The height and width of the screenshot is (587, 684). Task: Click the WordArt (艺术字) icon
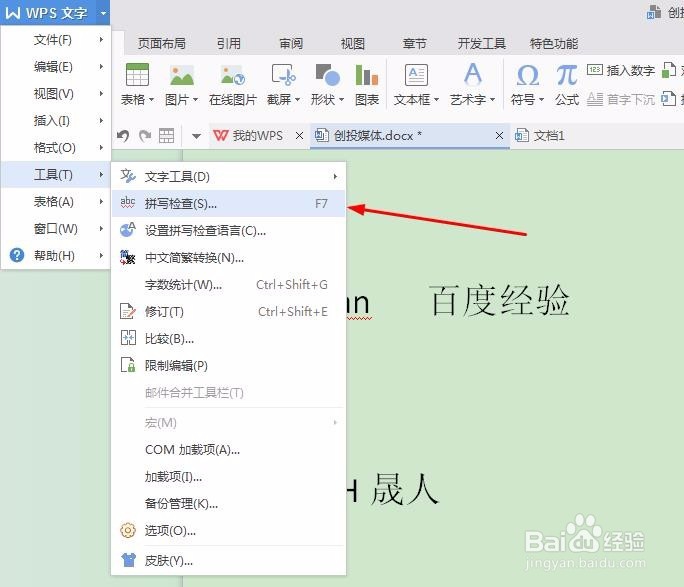pos(473,74)
